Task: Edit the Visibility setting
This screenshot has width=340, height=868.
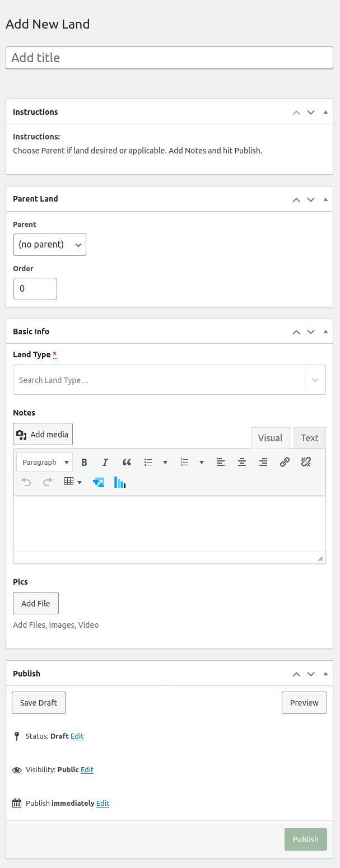Action: 87,770
